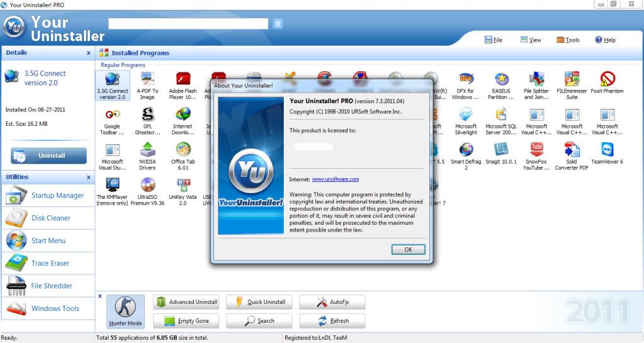Select the SnowFox YouTube program icon
644x343 pixels.
pos(536,156)
